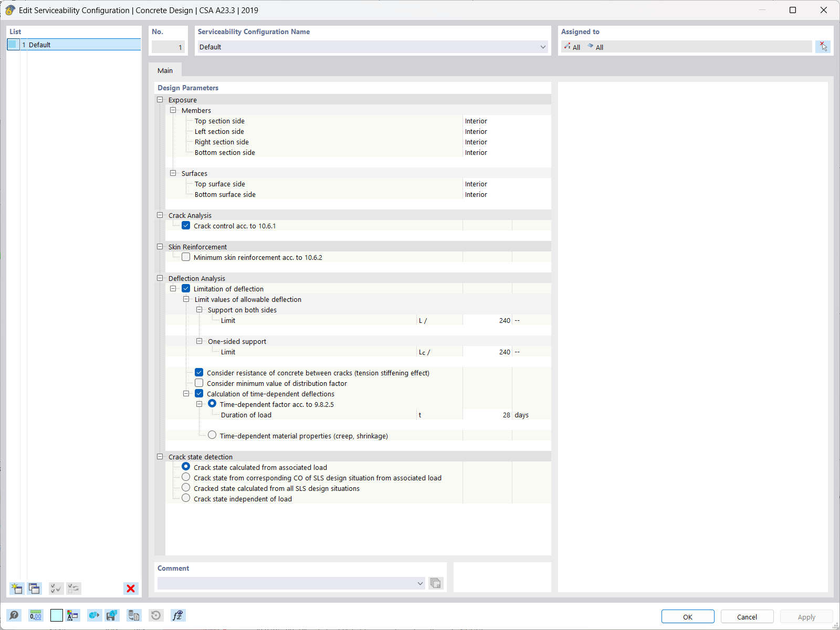Reset configuration to default values
The width and height of the screenshot is (840, 630).
point(156,615)
